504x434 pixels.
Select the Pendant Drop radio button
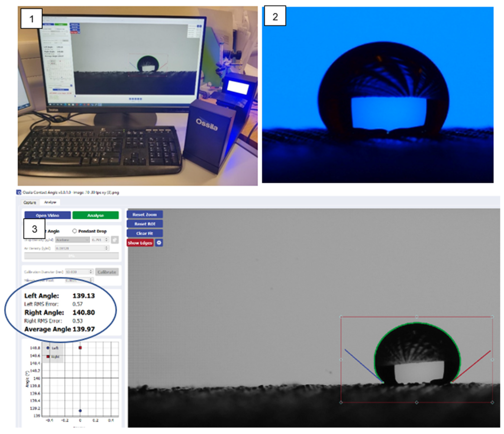[74, 231]
